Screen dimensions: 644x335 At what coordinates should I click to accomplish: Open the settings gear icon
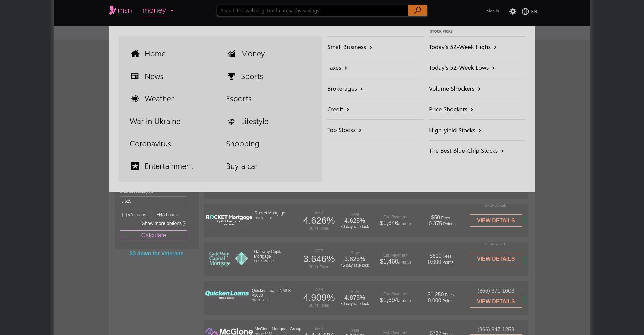(513, 11)
